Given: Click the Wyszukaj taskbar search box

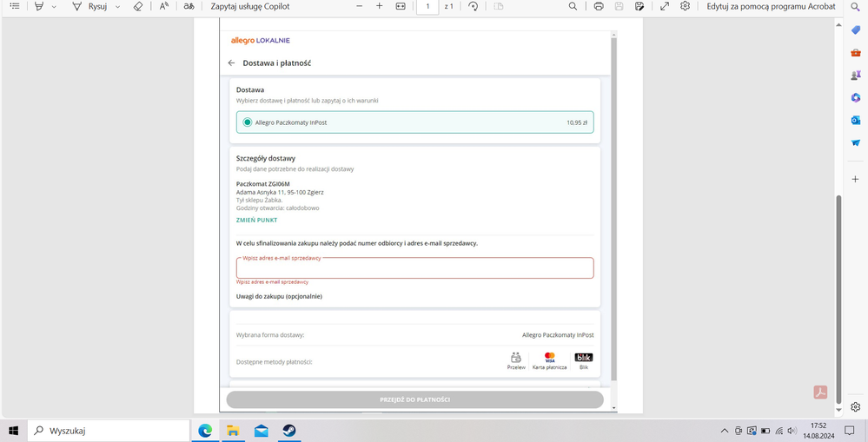Looking at the screenshot, I should [x=109, y=431].
